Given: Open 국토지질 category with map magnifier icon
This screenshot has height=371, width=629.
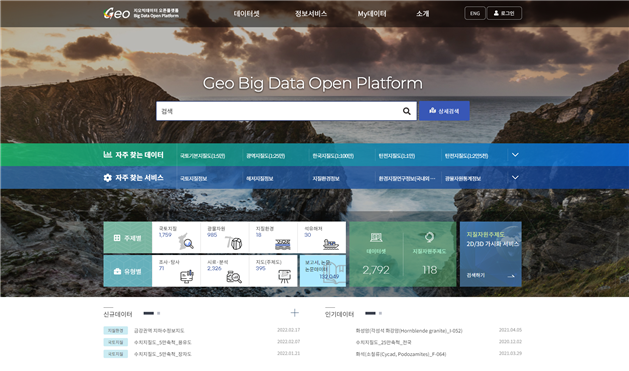Looking at the screenshot, I should pos(176,237).
